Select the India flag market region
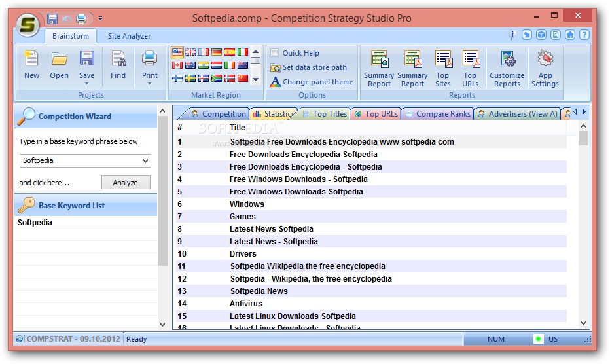The width and height of the screenshot is (610, 364). (x=204, y=65)
